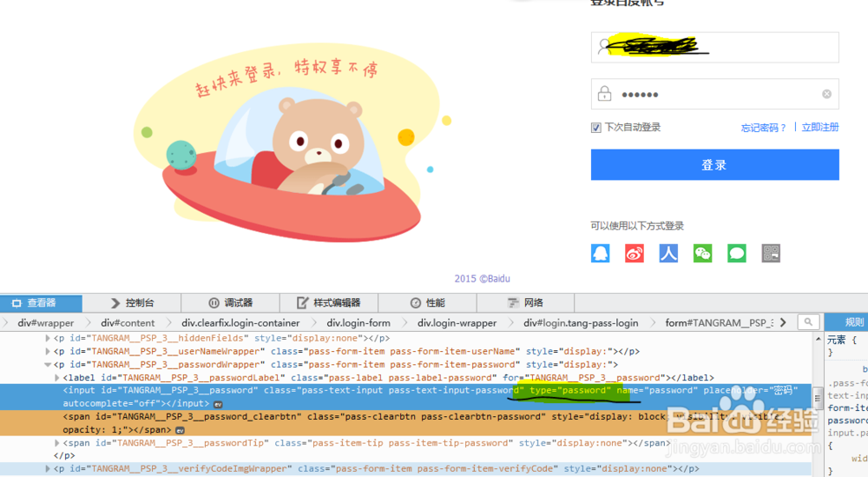Switch to the 调试器 debugger tab
Viewport: 868px width, 477px height.
(x=230, y=303)
